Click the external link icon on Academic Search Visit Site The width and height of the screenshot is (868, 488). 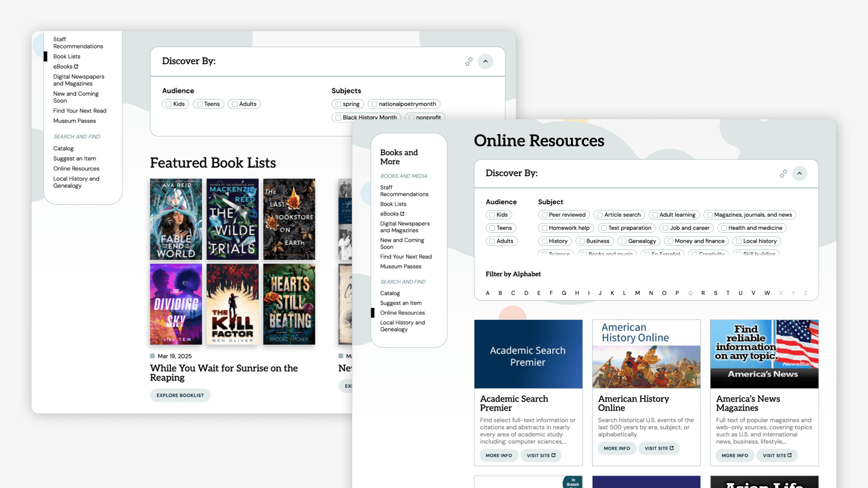point(554,455)
